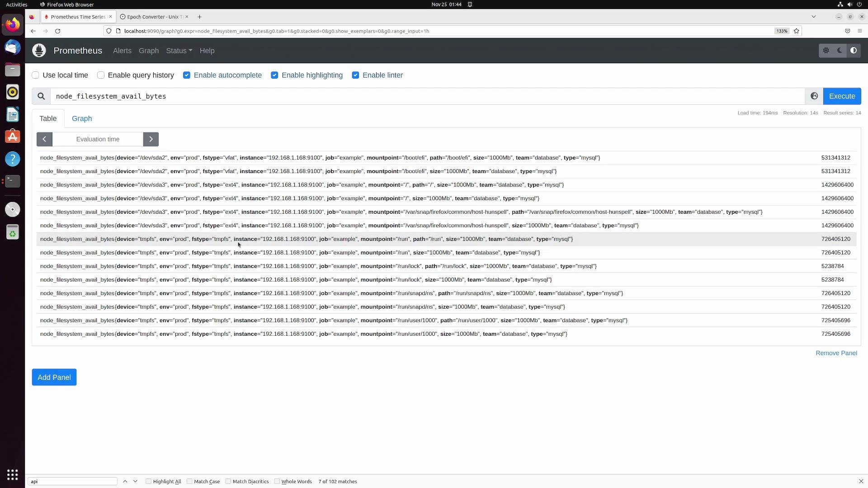868x488 pixels.
Task: Open new browser tab plus button
Action: (x=199, y=17)
